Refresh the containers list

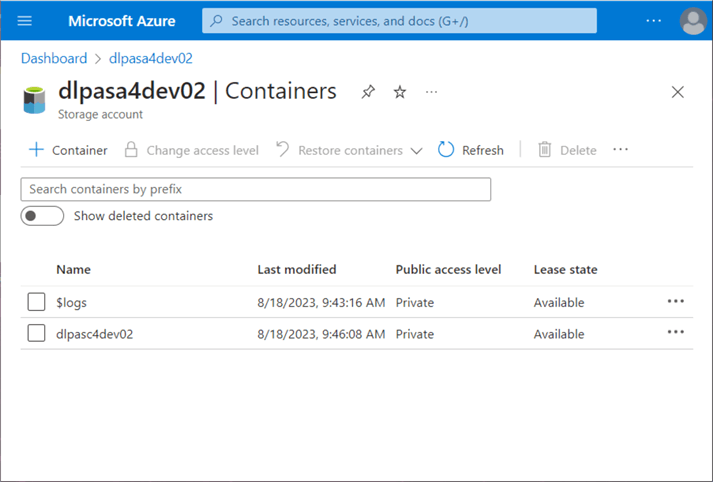[471, 150]
